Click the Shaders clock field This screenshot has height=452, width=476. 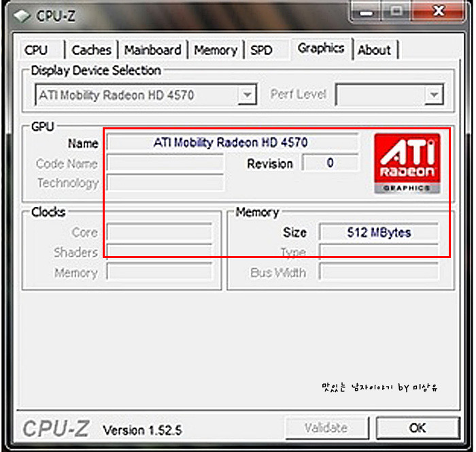point(159,252)
